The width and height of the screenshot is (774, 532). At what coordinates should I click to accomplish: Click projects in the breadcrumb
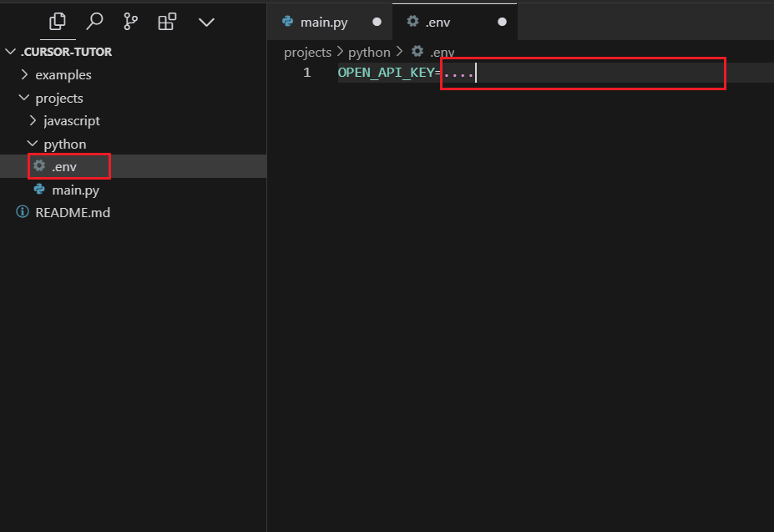tap(307, 53)
